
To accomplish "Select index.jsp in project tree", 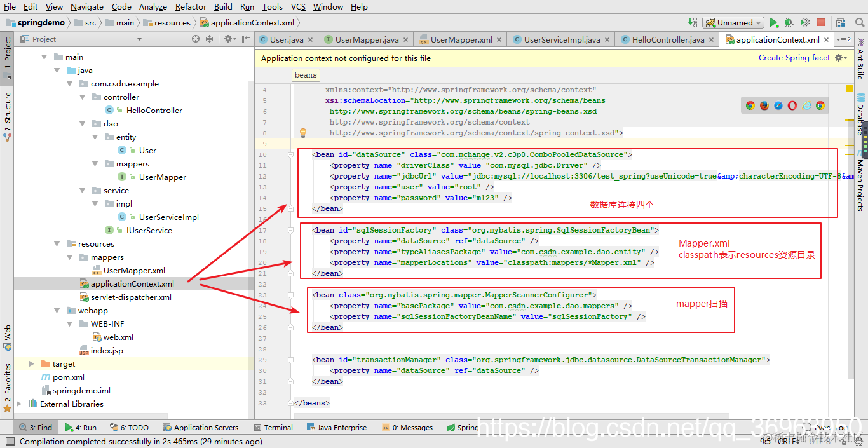I will click(x=102, y=351).
